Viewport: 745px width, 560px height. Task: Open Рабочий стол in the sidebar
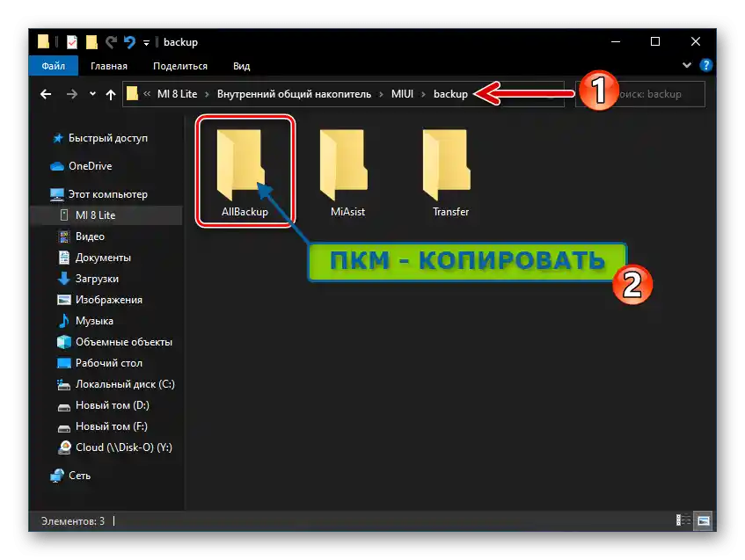99,363
